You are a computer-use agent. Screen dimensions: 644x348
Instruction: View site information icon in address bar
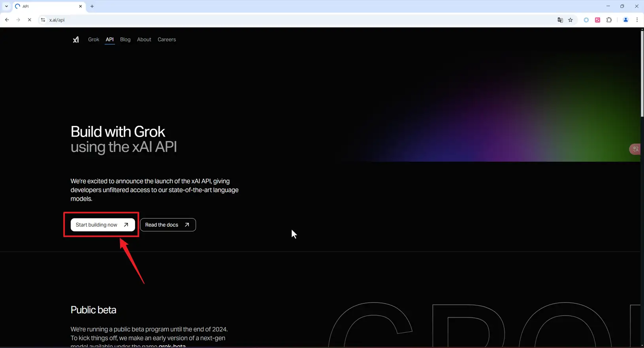pyautogui.click(x=43, y=20)
